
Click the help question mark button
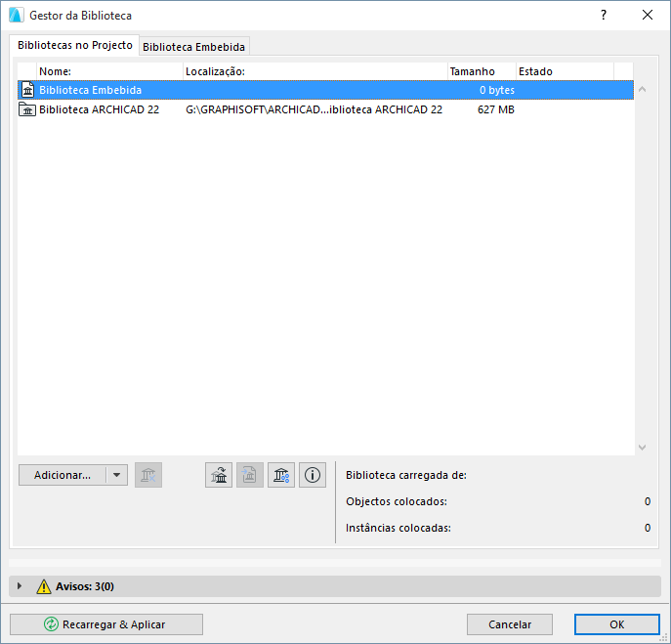pos(604,15)
